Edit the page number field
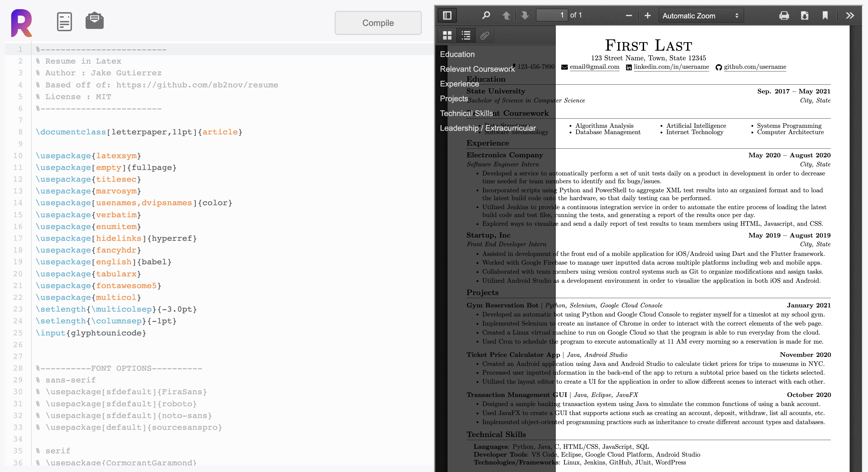 tap(552, 15)
